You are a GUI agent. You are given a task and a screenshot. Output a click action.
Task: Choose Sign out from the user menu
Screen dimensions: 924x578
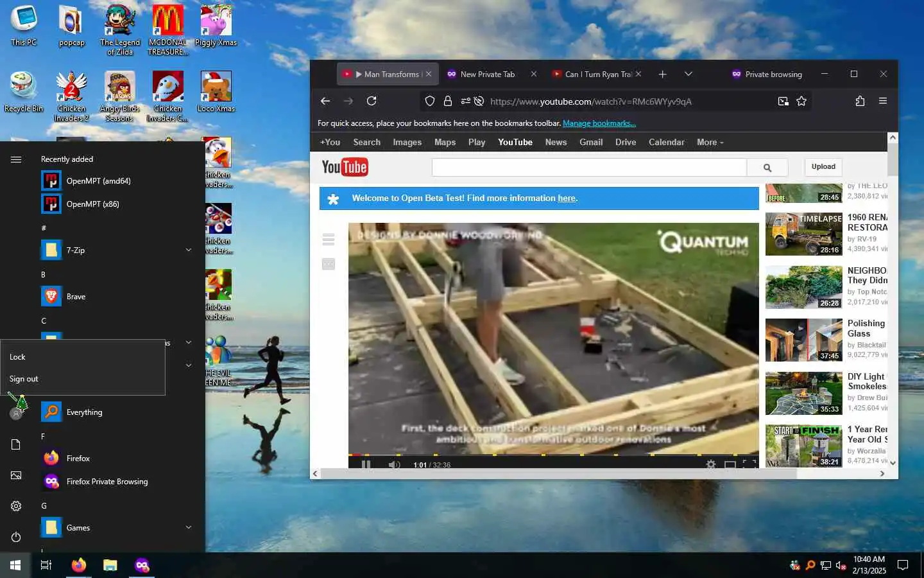[83, 378]
